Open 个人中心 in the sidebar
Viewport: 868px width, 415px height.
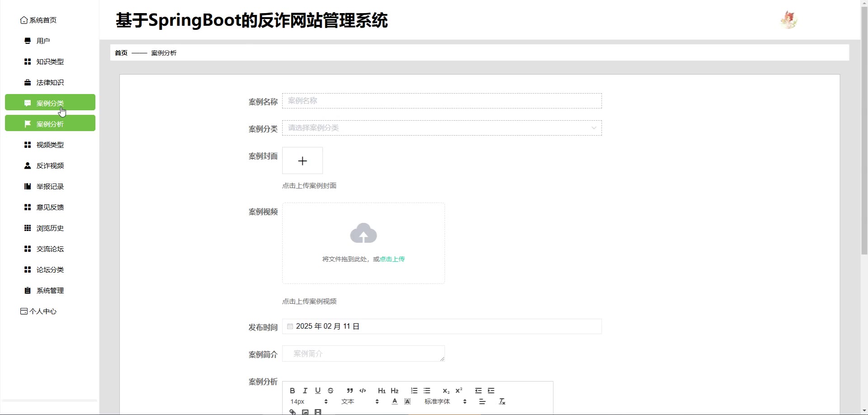pos(38,311)
